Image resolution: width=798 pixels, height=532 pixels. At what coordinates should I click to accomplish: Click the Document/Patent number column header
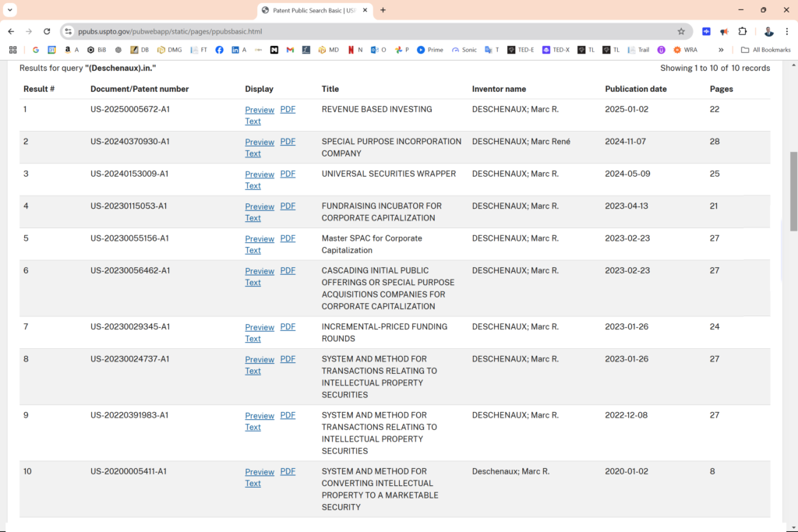pyautogui.click(x=139, y=89)
